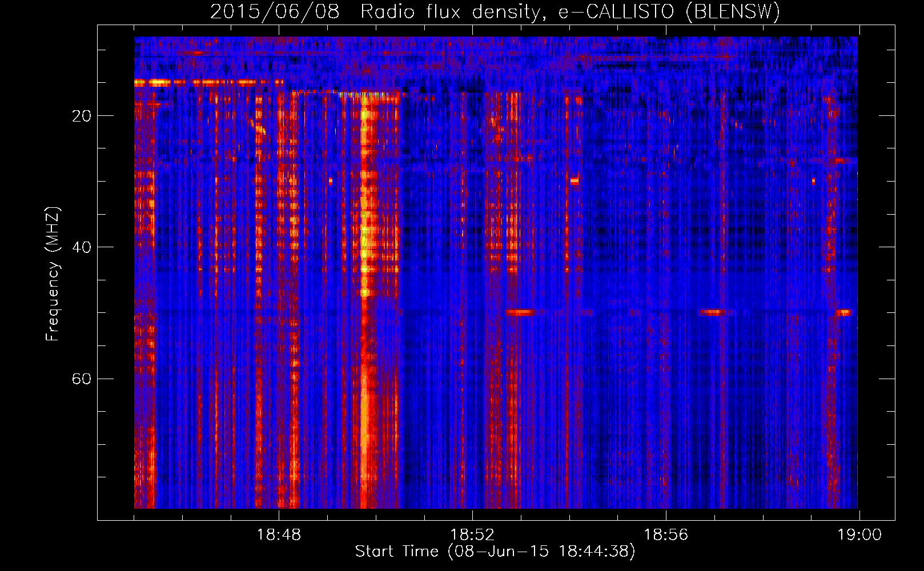Screen dimensions: 924x571
Task: Click the time tick label '18:56'
Action: (666, 535)
